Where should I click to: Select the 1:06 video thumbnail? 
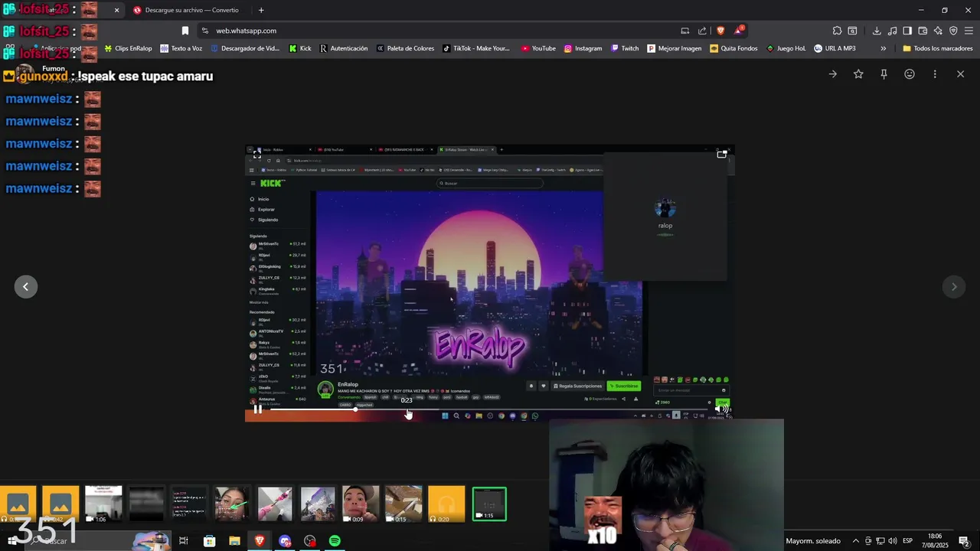[x=103, y=504]
